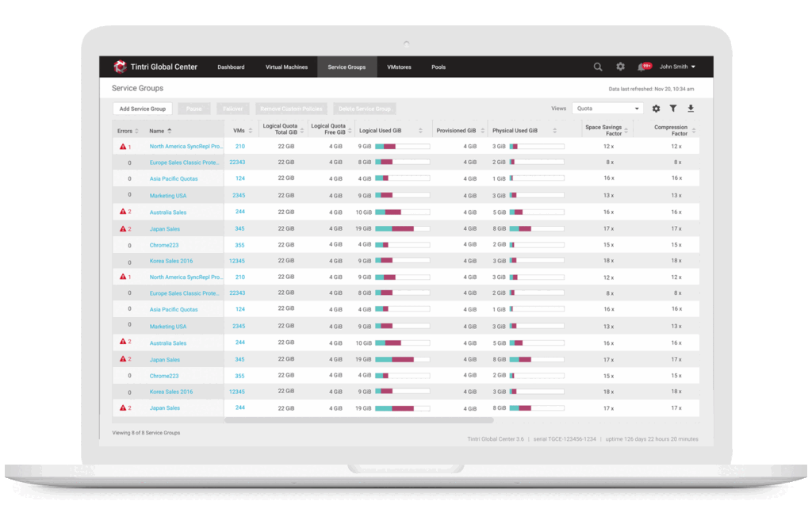Image resolution: width=812 pixels, height=528 pixels.
Task: Click the warning icon on Japan Sales row with 244 VMs
Action: tap(123, 408)
